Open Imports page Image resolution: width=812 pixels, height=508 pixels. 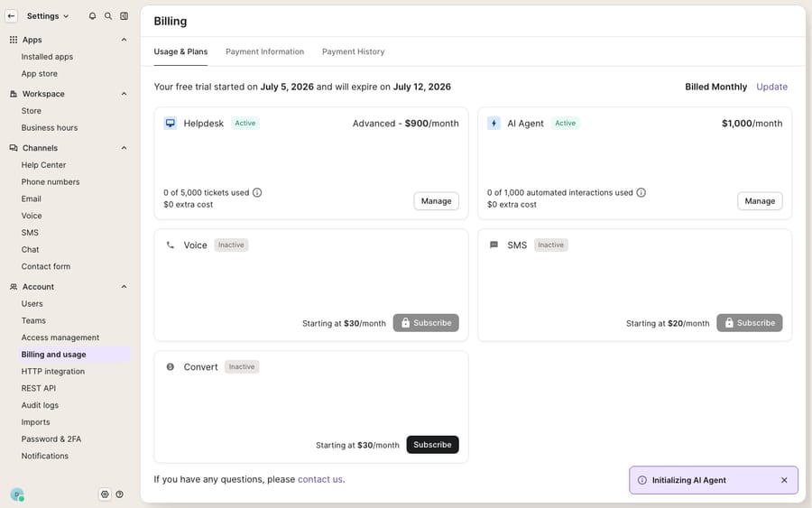coord(36,422)
